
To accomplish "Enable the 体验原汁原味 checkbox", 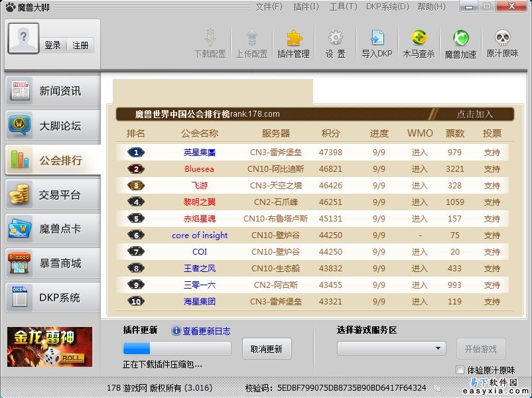I will pyautogui.click(x=460, y=370).
